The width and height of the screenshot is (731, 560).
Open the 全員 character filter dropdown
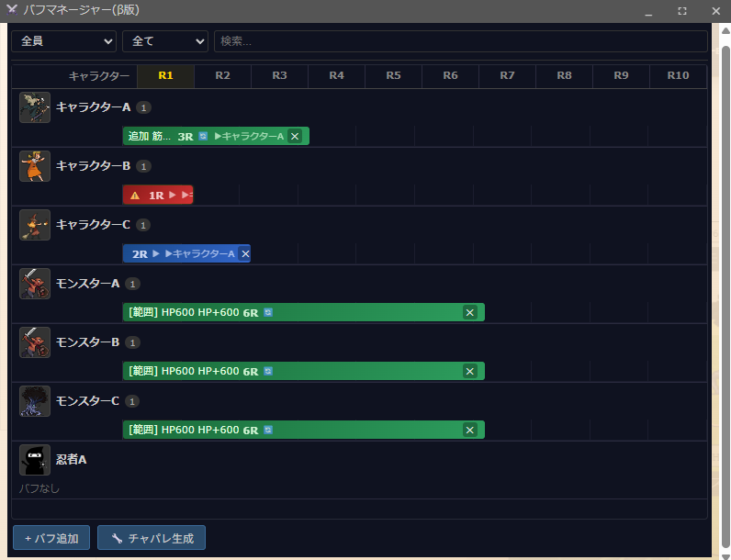[64, 41]
